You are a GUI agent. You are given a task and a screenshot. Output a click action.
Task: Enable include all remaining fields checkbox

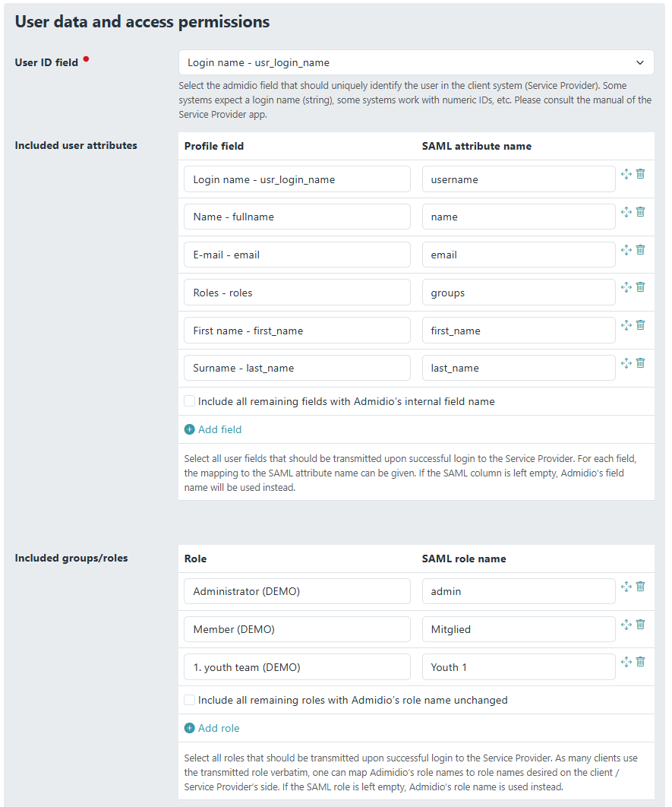189,401
